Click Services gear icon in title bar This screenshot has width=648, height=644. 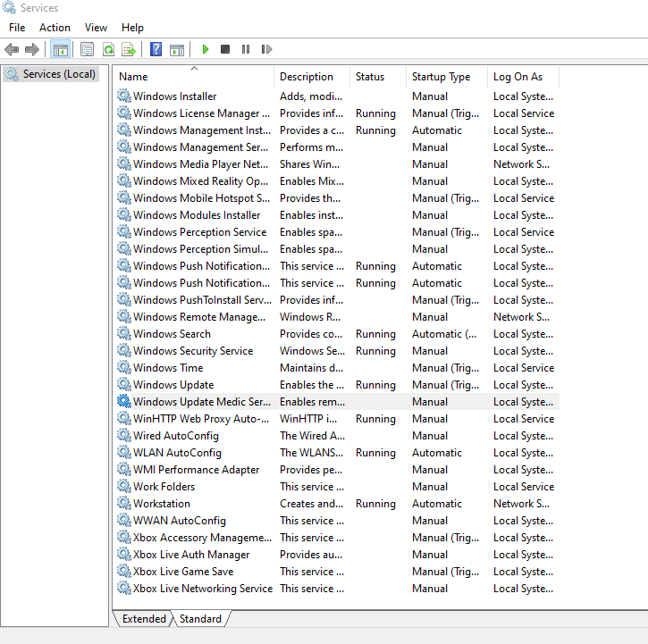pos(9,7)
